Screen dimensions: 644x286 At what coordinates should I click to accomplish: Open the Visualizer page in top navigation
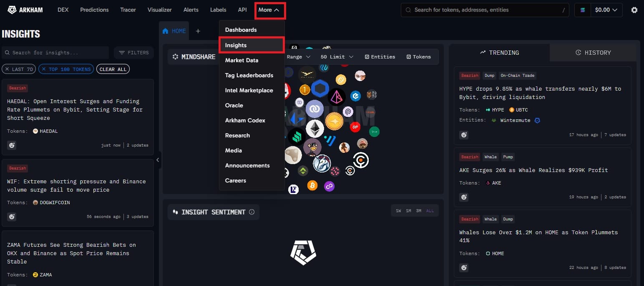coord(160,10)
